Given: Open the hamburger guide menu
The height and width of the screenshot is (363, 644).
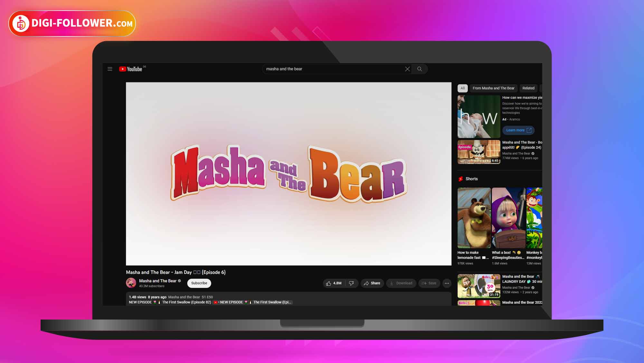Looking at the screenshot, I should [x=110, y=69].
